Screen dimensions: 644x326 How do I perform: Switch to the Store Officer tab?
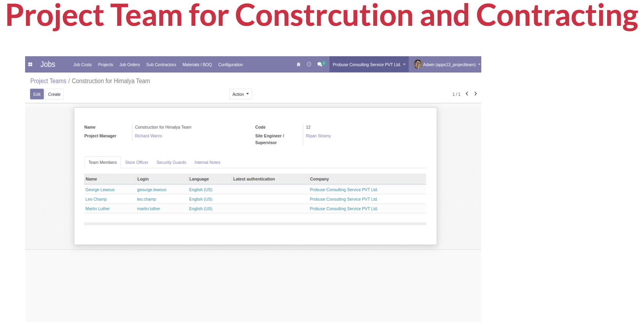pyautogui.click(x=137, y=162)
